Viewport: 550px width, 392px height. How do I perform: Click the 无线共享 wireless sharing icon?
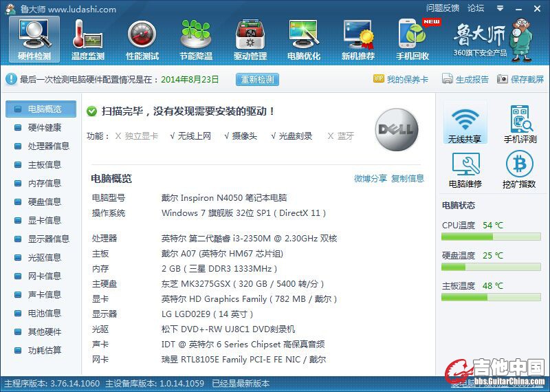click(x=465, y=123)
